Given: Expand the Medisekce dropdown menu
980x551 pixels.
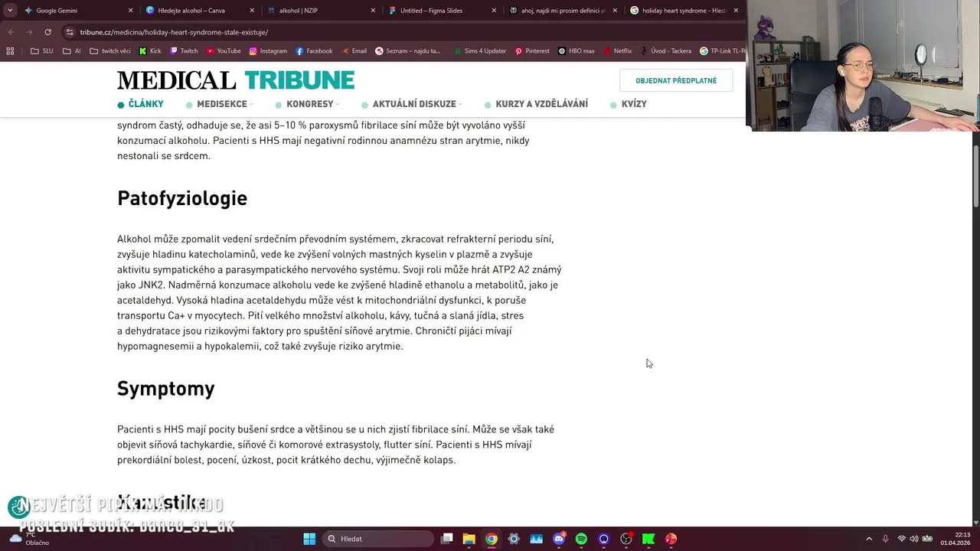Looking at the screenshot, I should point(220,104).
